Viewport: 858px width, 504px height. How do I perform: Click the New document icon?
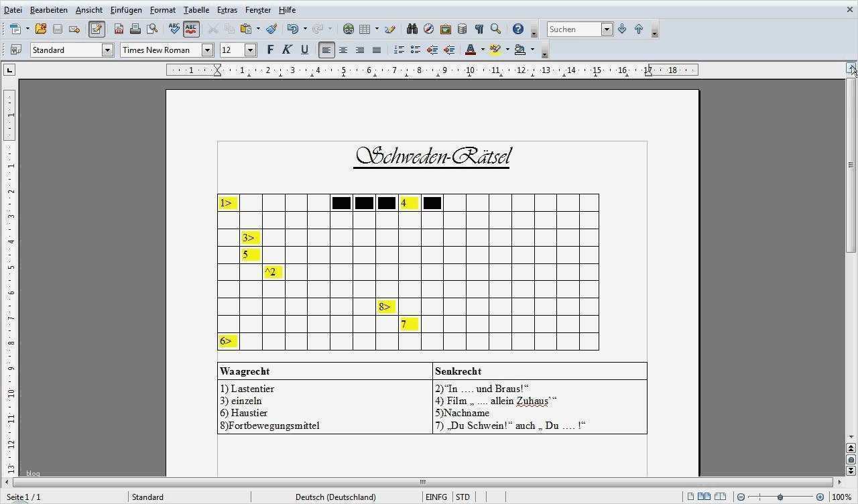(15, 29)
